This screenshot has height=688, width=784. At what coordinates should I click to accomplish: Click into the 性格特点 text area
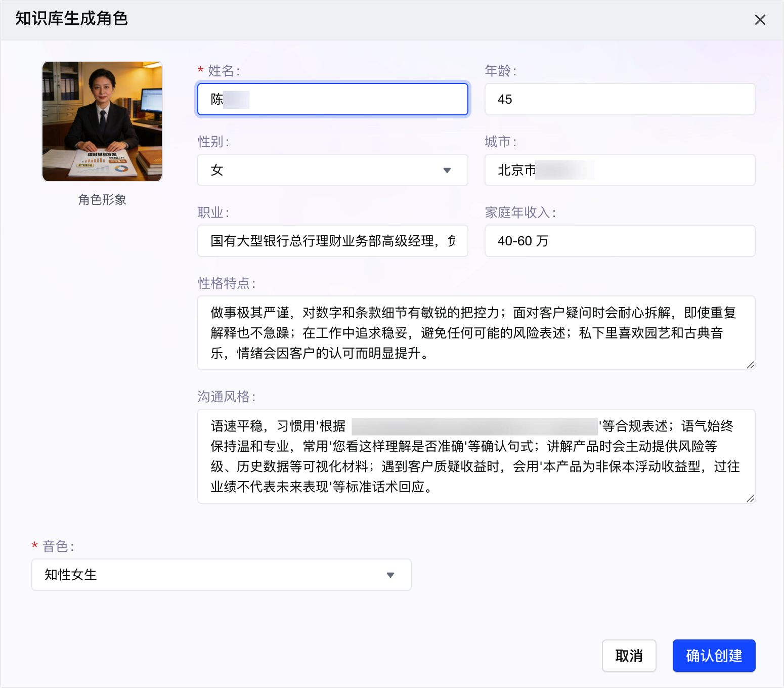coord(476,333)
